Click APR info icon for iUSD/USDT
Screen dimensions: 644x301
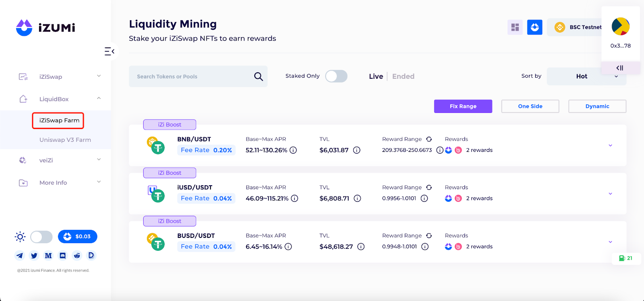click(295, 198)
